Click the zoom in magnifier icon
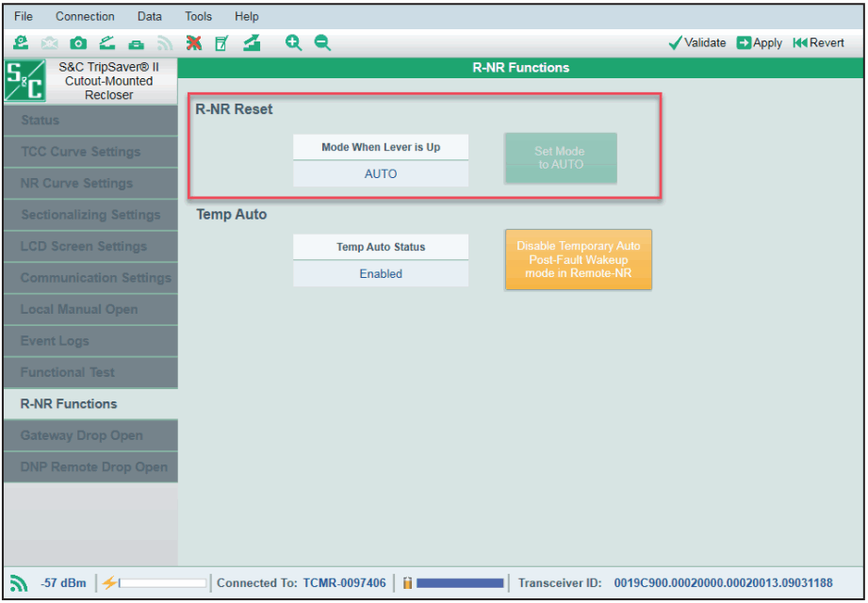The height and width of the screenshot is (603, 868). (x=293, y=42)
